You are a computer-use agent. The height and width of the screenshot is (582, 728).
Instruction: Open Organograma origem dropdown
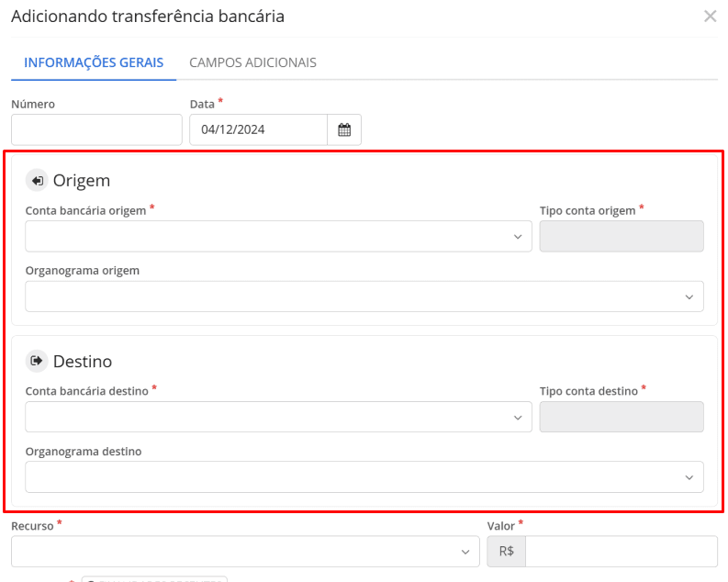364,297
